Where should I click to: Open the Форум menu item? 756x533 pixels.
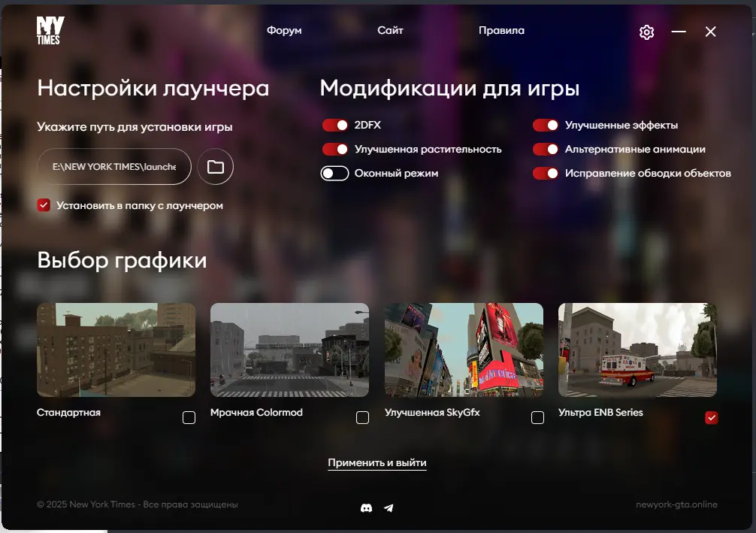[x=284, y=31]
